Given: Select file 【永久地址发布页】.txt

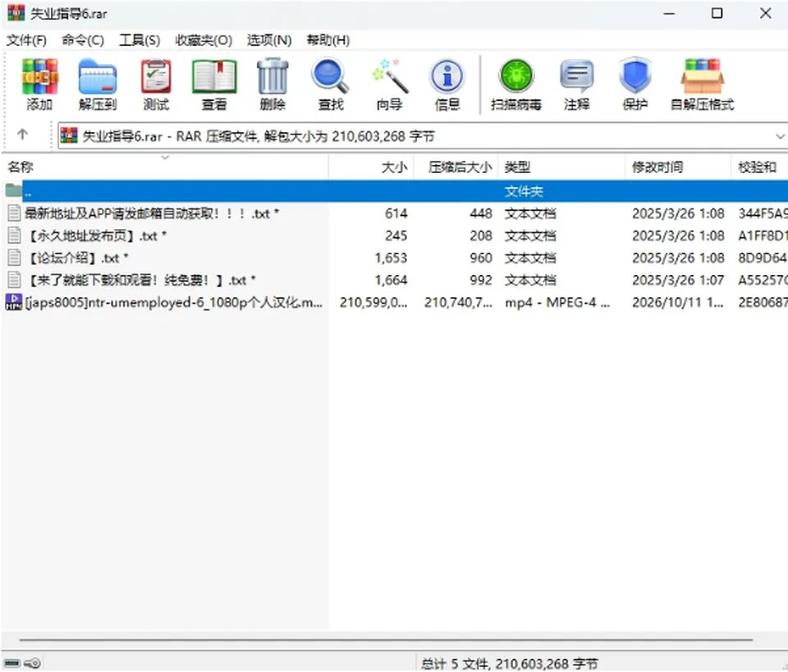Looking at the screenshot, I should [95, 235].
